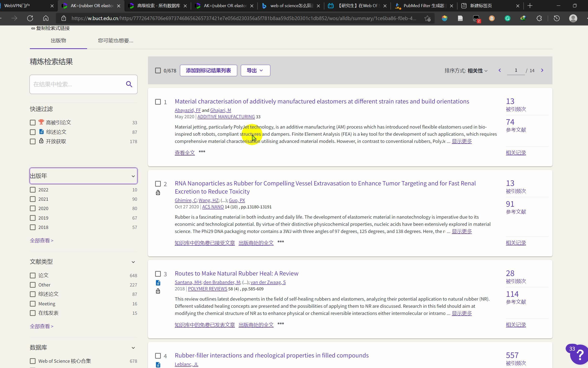This screenshot has width=588, height=368.
Task: View all publication years 全部查看
Action: tap(42, 240)
